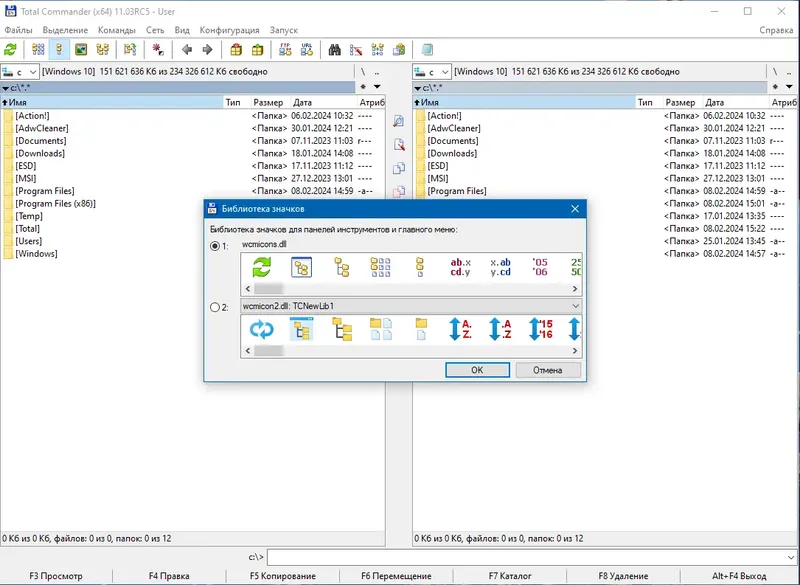
Task: Click the green Refresh icon in the main toolbar
Action: click(10, 49)
